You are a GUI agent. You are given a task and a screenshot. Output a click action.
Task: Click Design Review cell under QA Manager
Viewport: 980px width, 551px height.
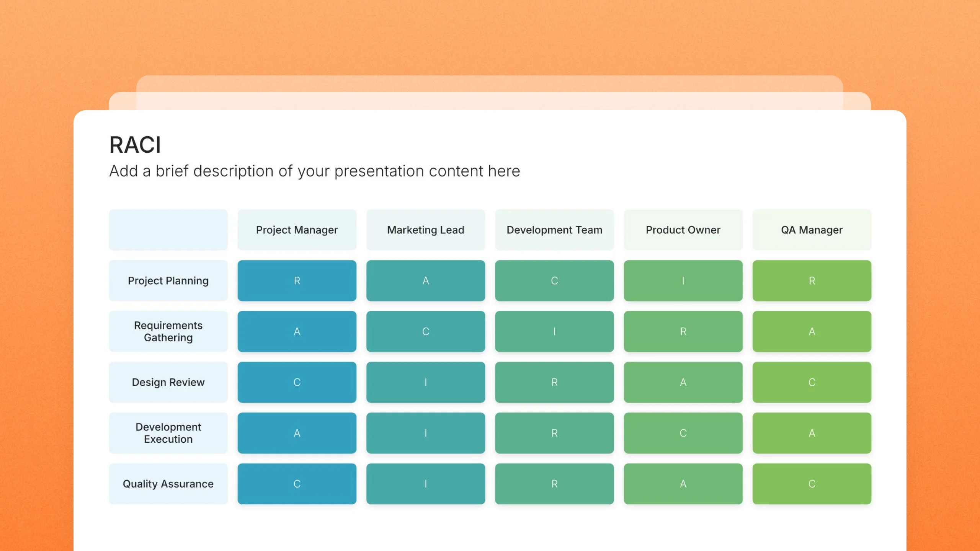coord(812,382)
